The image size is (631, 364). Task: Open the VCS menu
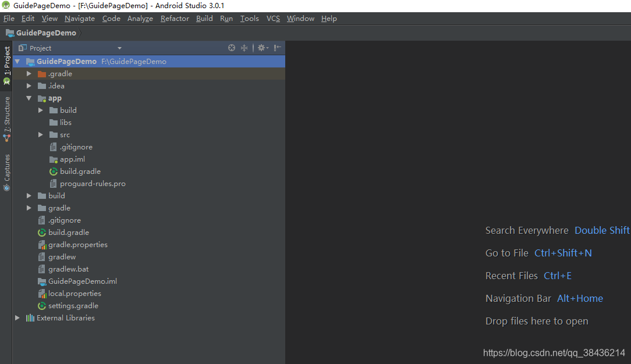pos(273,19)
